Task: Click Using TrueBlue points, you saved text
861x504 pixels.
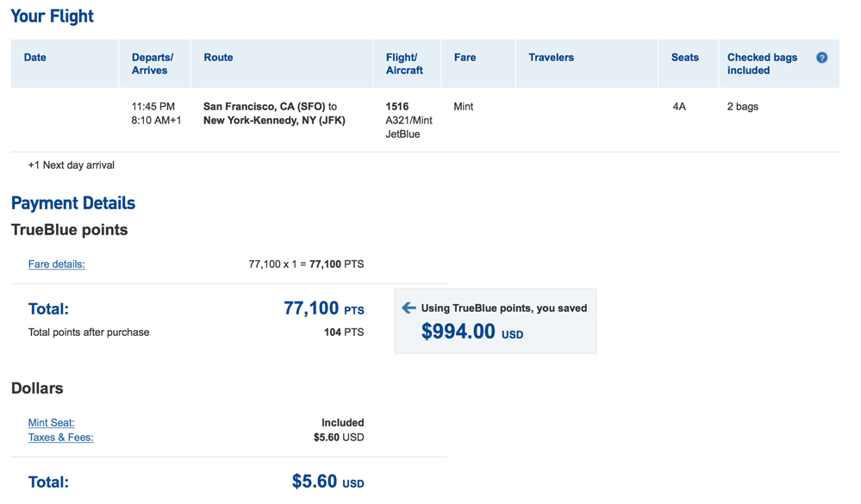Action: [504, 308]
